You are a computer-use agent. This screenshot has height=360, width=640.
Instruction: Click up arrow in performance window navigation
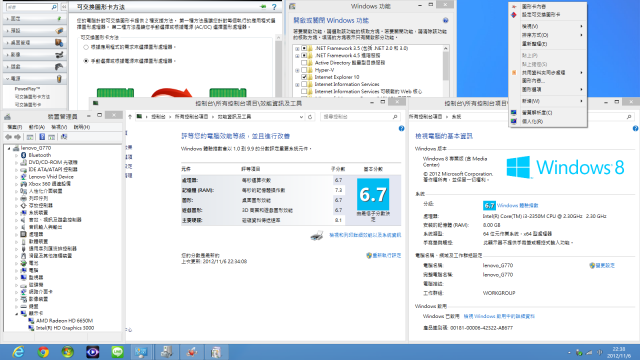click(130, 117)
